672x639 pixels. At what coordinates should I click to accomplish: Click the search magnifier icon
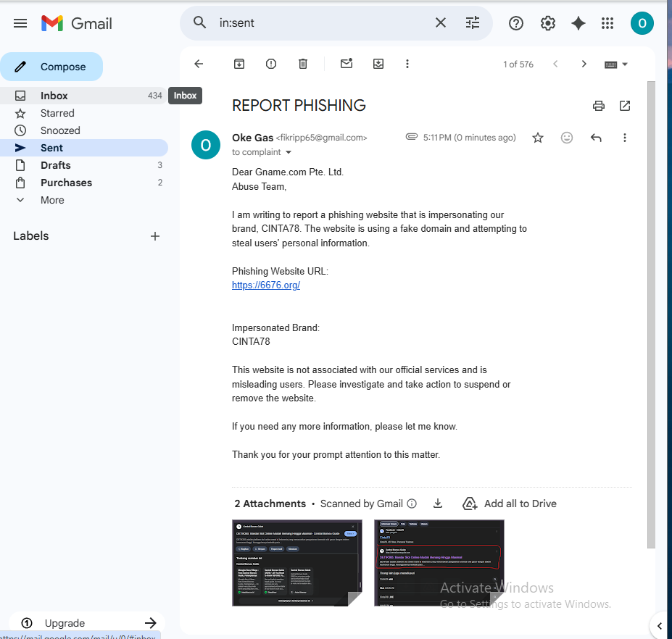(199, 22)
